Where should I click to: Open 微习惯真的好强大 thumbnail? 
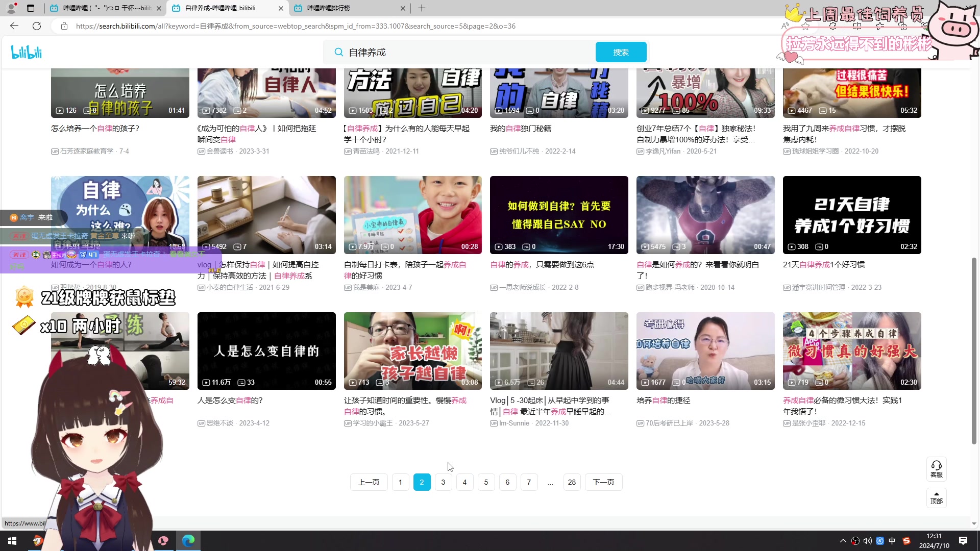[x=852, y=351]
